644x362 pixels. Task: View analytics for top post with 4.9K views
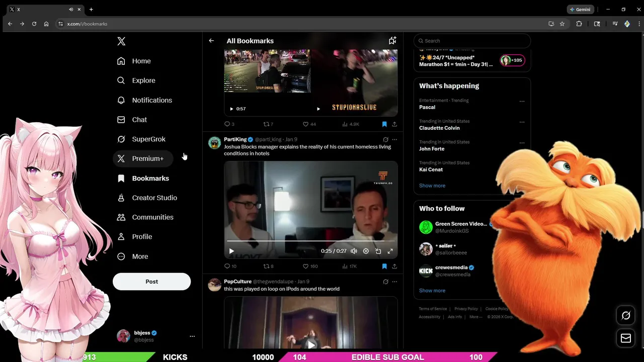tap(351, 124)
